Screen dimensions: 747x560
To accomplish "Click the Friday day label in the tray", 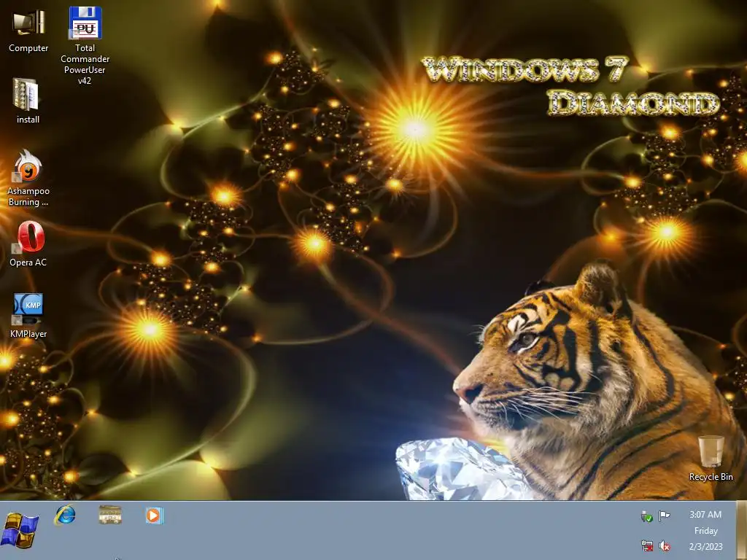I will (x=706, y=531).
